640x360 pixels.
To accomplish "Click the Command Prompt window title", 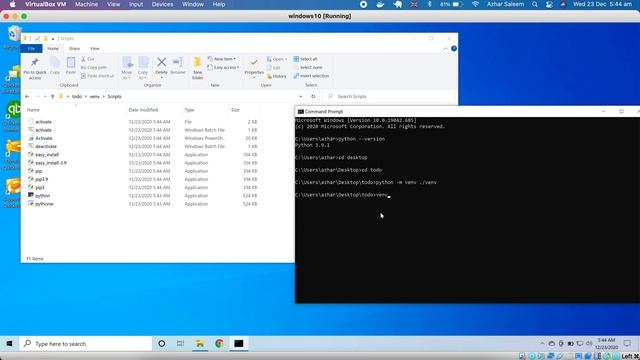I will tap(324, 111).
